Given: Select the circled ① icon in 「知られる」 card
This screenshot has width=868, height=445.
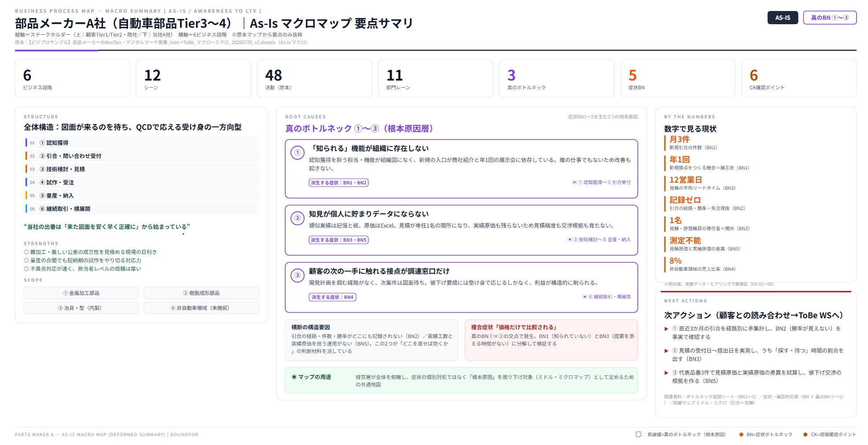Looking at the screenshot, I should [298, 153].
